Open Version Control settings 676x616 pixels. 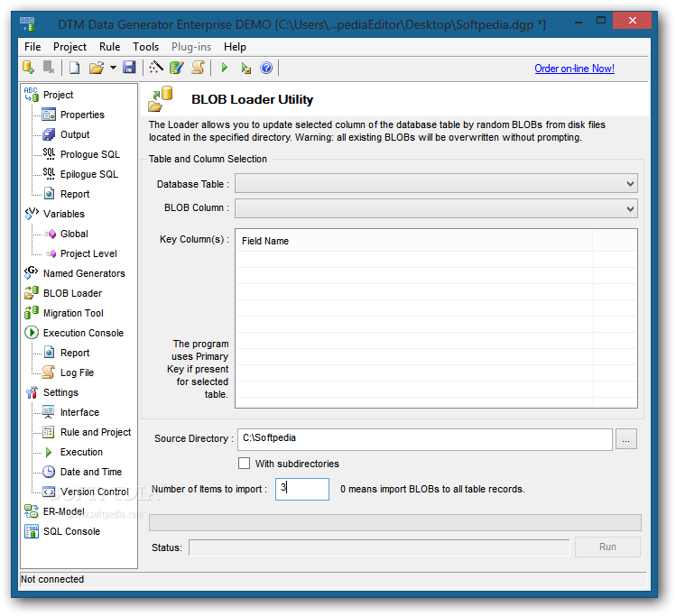pyautogui.click(x=95, y=491)
